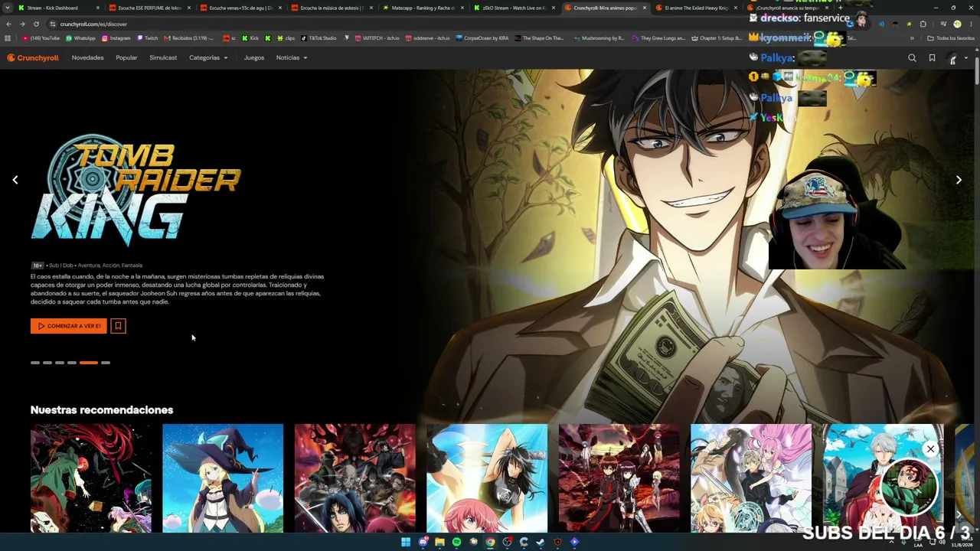Open File Explorer from the taskbar
The height and width of the screenshot is (551, 980).
(x=439, y=542)
